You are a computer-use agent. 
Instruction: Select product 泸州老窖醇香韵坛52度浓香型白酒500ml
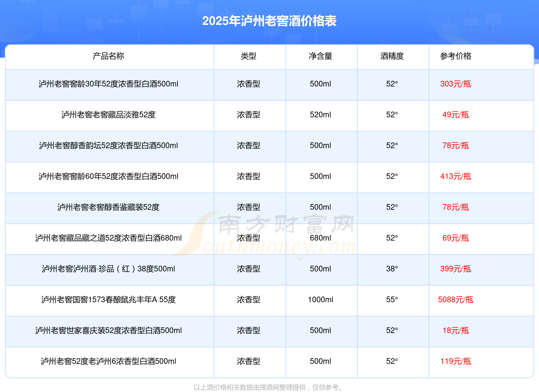[x=108, y=145]
